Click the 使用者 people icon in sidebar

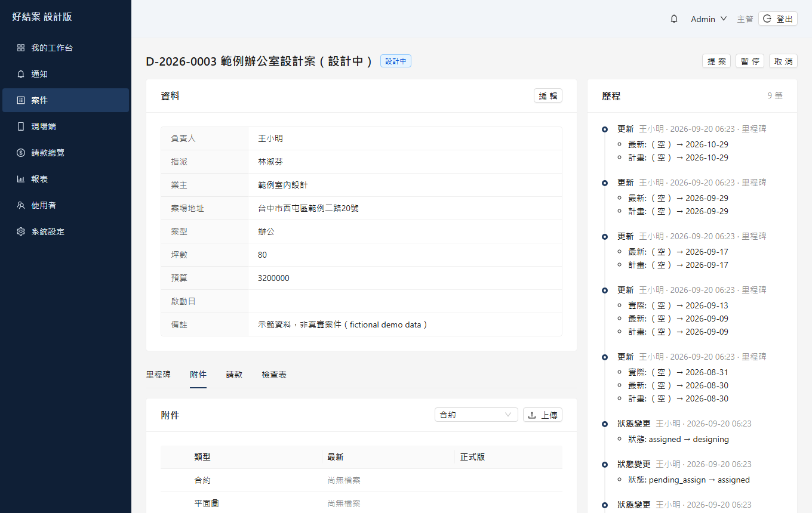(21, 205)
